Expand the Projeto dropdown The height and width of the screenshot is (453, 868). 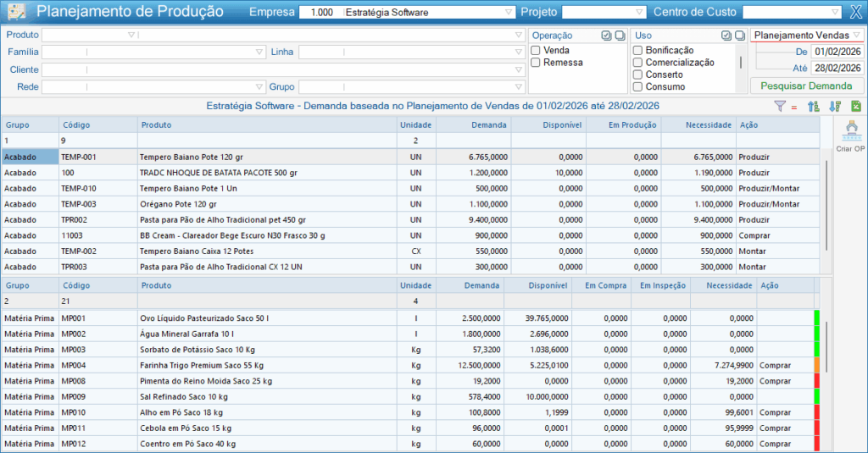(640, 13)
